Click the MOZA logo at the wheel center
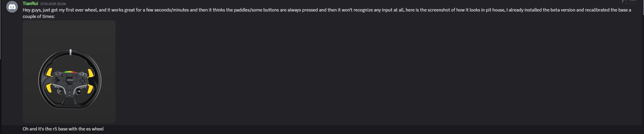This screenshot has height=134, width=644. [70, 80]
